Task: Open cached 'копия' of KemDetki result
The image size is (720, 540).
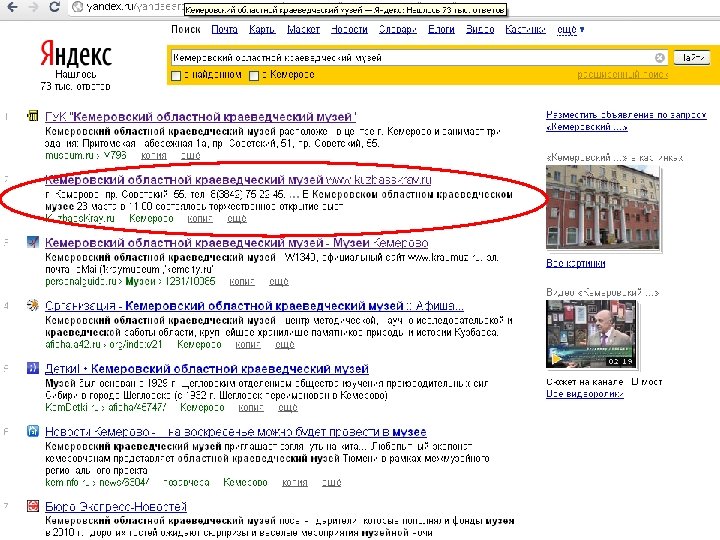Action: click(x=251, y=407)
